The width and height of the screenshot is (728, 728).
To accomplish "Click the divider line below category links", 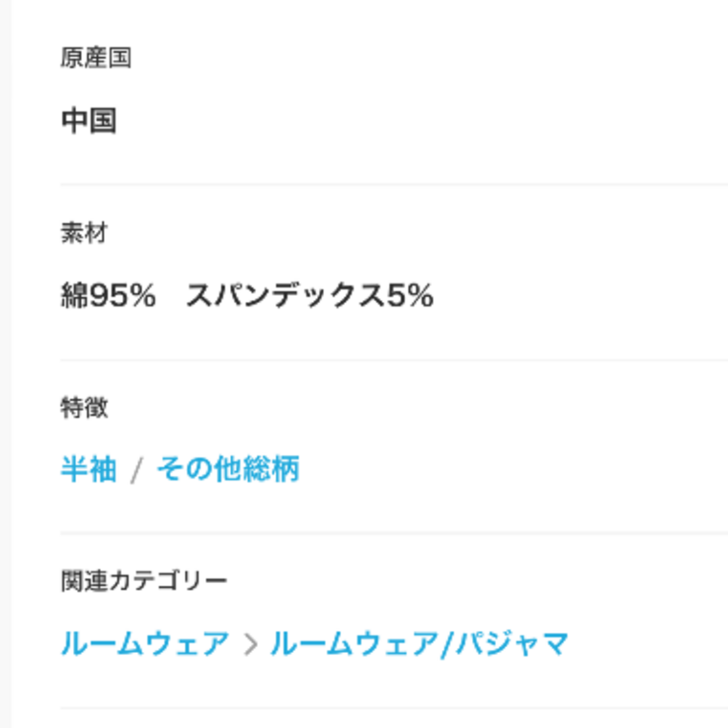I will click(394, 708).
